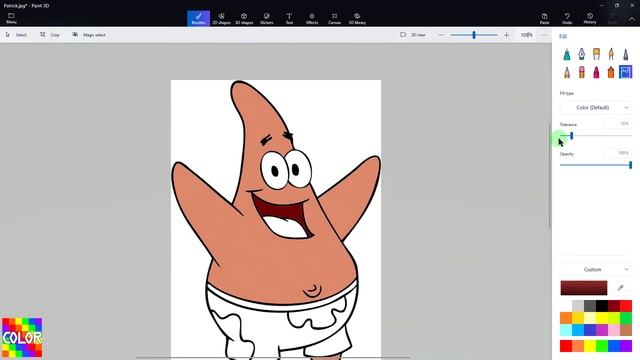Click the Opacity percentage field
The height and width of the screenshot is (360, 640).
pyautogui.click(x=618, y=153)
